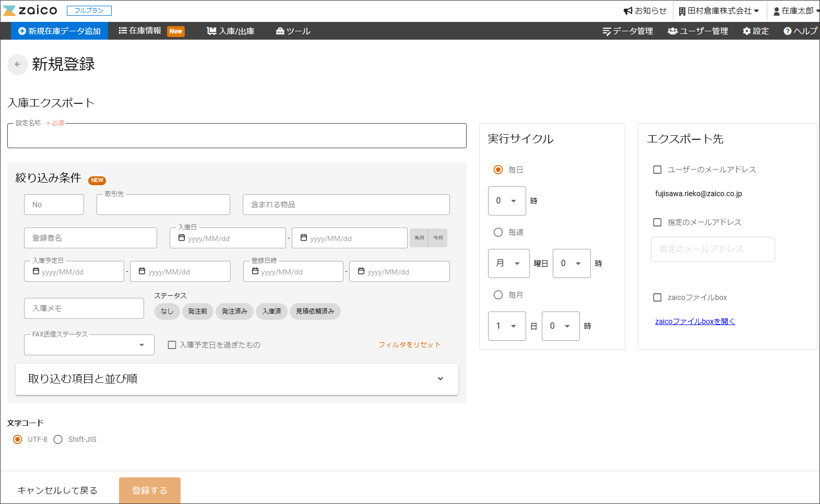Open the FAX送信ステータス dropdown
Viewport: 820px width, 504px height.
[89, 345]
